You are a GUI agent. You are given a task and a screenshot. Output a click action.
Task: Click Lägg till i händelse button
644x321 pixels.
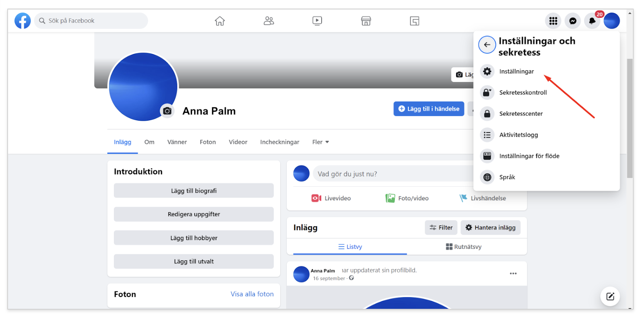429,109
